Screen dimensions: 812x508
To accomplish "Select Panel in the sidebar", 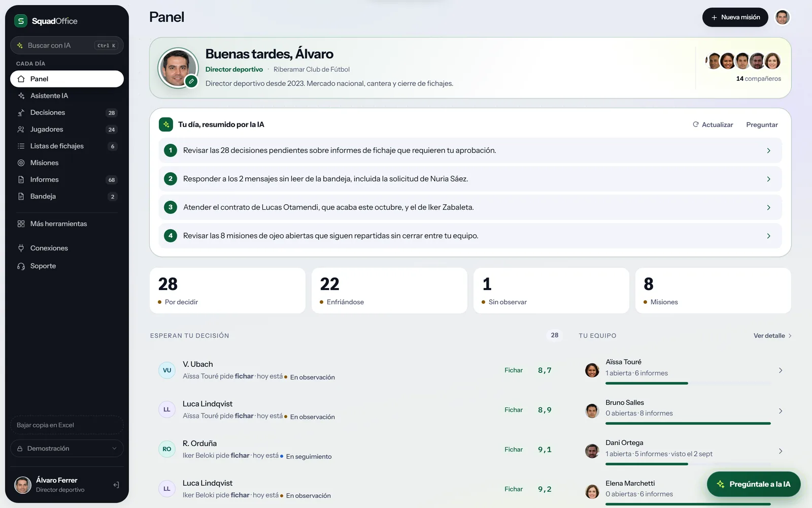I will coord(67,79).
